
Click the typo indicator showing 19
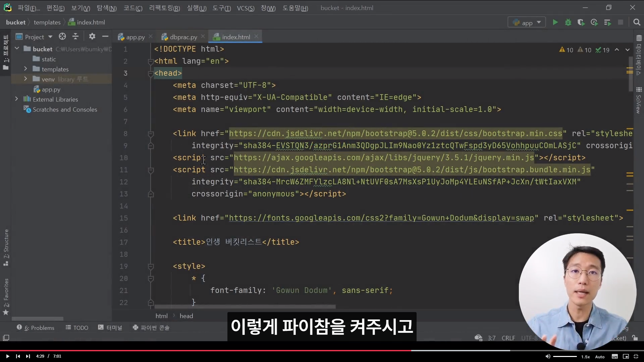(602, 50)
